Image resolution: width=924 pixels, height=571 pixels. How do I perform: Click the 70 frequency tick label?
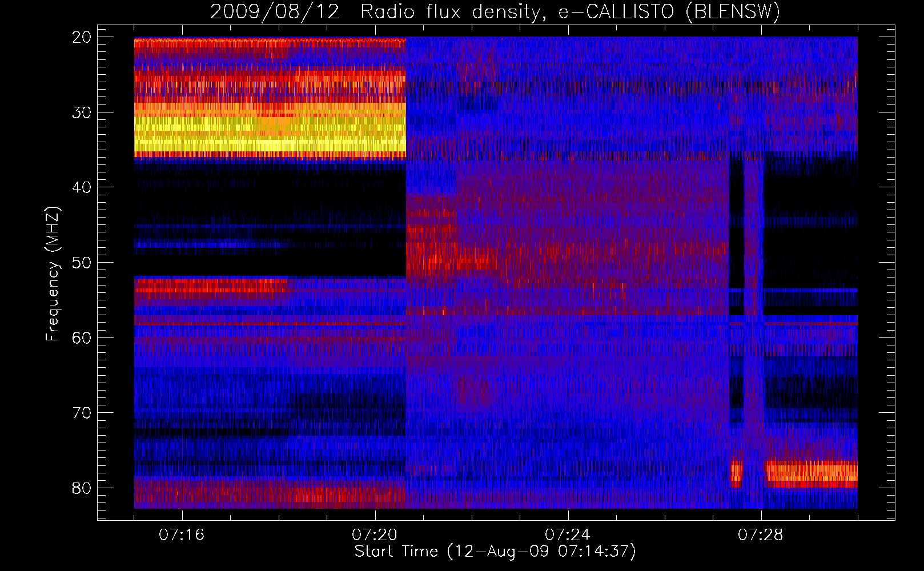tap(82, 413)
